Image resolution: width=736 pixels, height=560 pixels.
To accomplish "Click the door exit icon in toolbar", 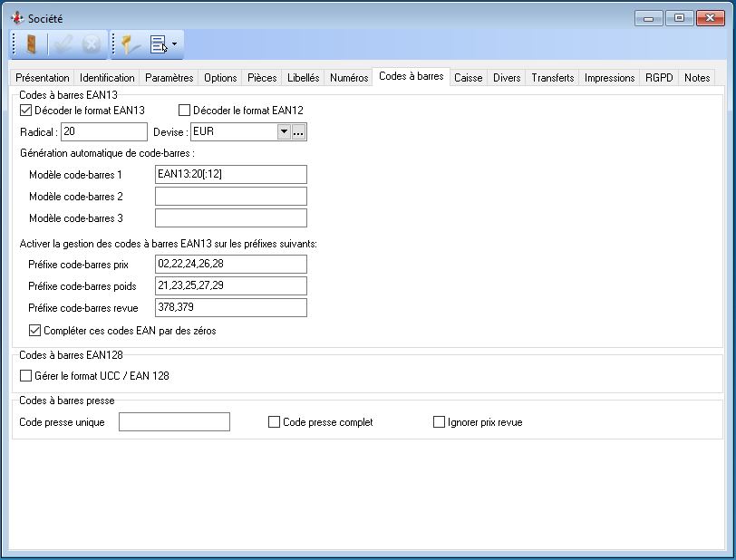I will coord(31,44).
